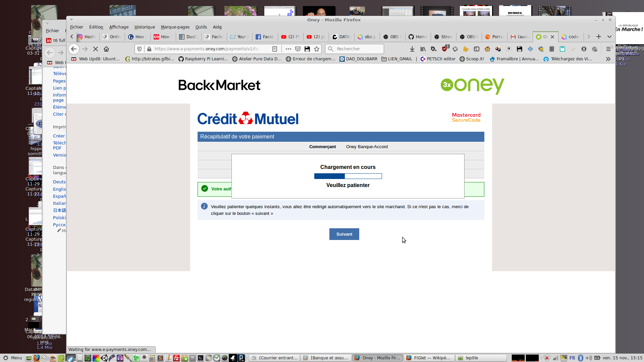644x362 pixels.
Task: Expand page actions three-dots menu
Action: point(288,49)
